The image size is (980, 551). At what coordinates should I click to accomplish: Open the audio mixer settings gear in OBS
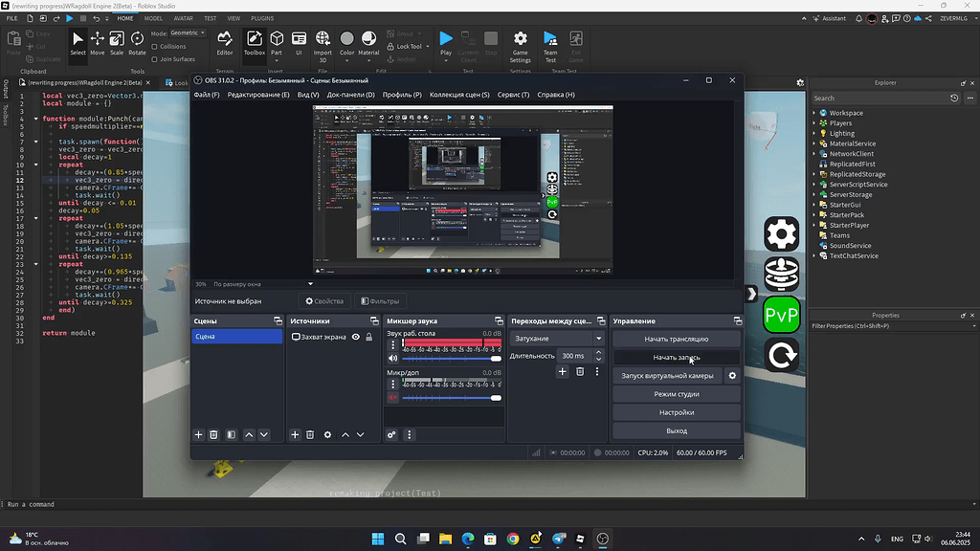tap(391, 434)
